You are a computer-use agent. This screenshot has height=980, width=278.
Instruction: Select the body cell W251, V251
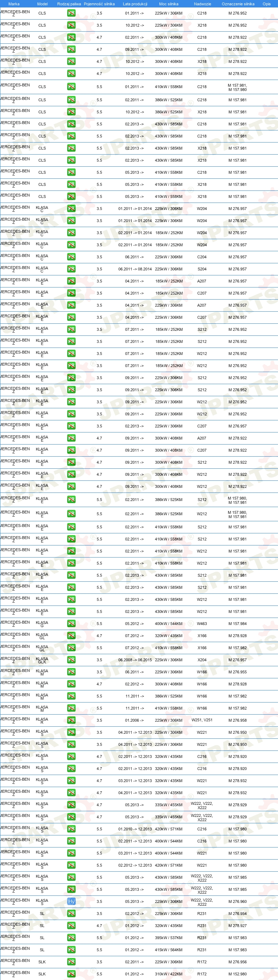click(x=202, y=720)
